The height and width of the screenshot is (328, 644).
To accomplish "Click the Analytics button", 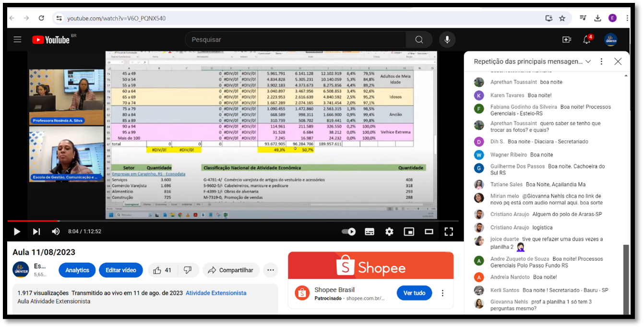I will coord(77,270).
